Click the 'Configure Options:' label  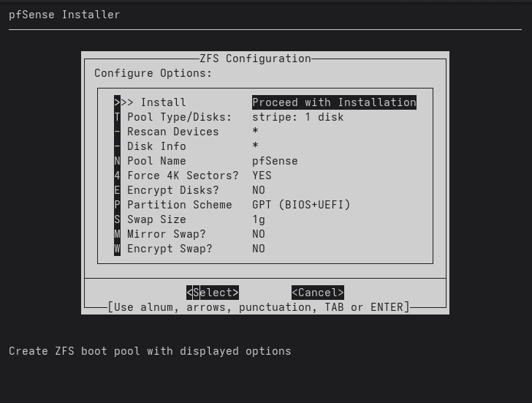pos(153,73)
